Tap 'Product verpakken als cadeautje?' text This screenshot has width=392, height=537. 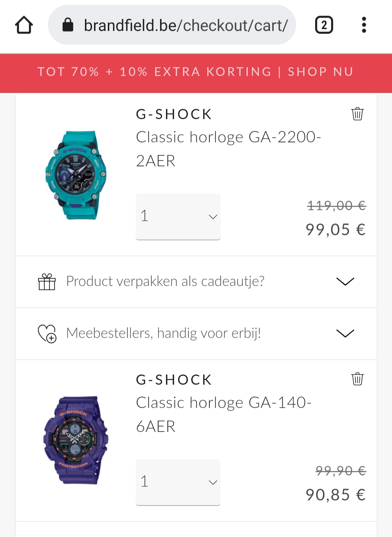tap(166, 281)
